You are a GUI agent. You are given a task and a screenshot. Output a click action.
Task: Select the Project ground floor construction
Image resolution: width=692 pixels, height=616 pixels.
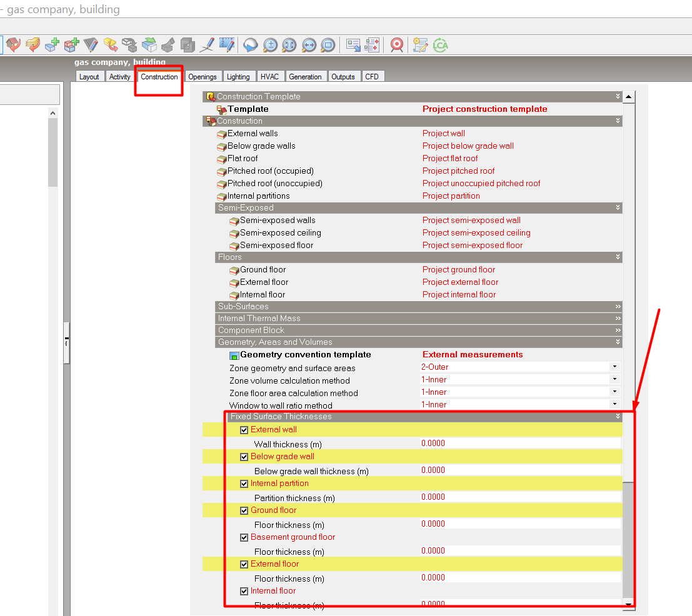coord(459,269)
